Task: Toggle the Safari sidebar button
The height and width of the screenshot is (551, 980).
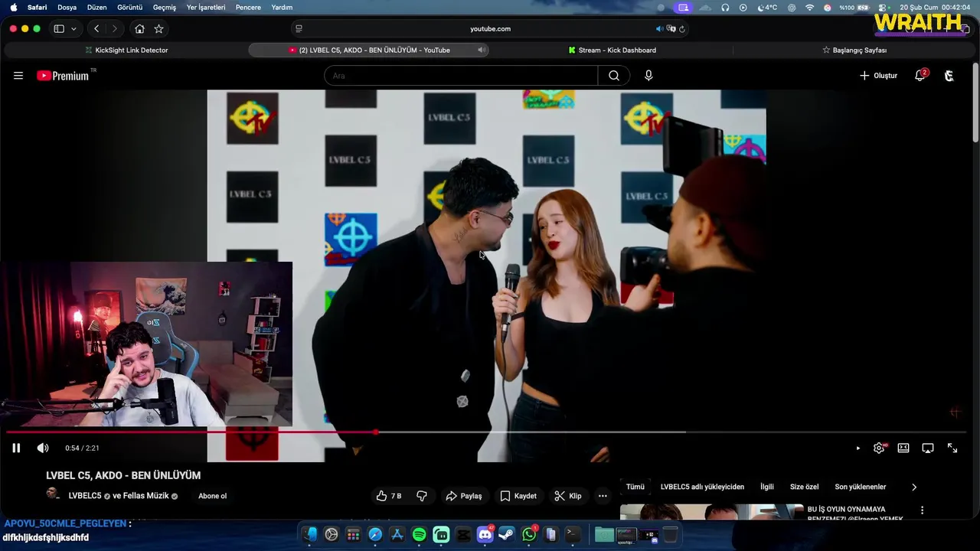Action: click(59, 28)
